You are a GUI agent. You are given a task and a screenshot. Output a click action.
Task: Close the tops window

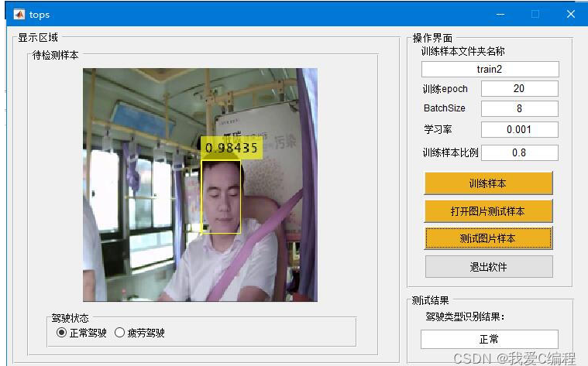(x=570, y=14)
